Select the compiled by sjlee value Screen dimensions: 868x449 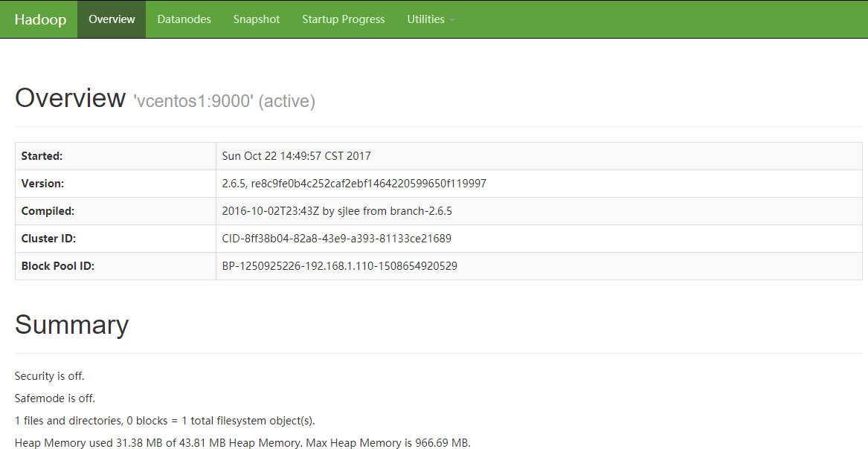tap(337, 211)
